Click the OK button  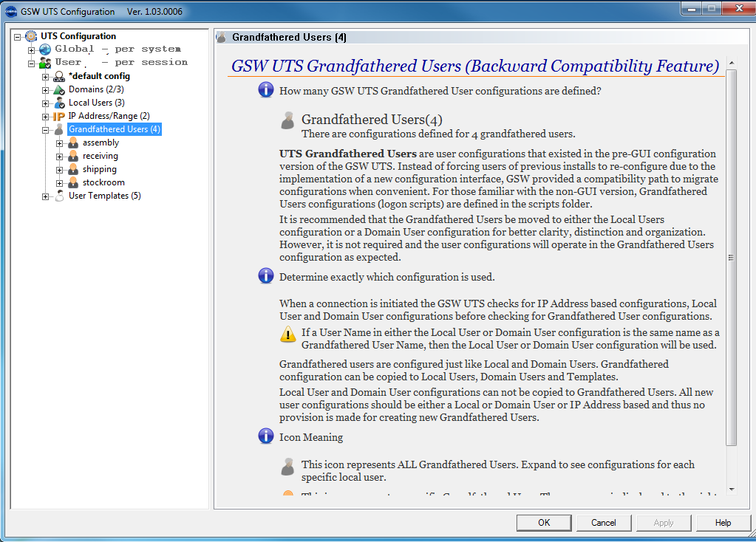(544, 523)
